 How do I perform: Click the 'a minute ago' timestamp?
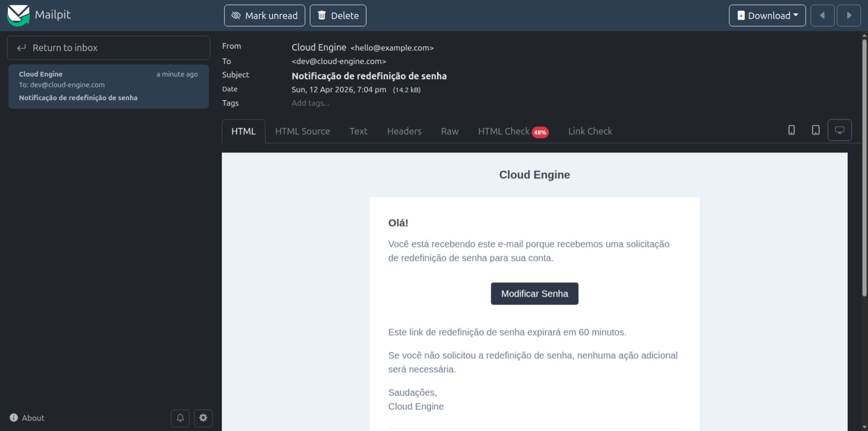pyautogui.click(x=177, y=74)
